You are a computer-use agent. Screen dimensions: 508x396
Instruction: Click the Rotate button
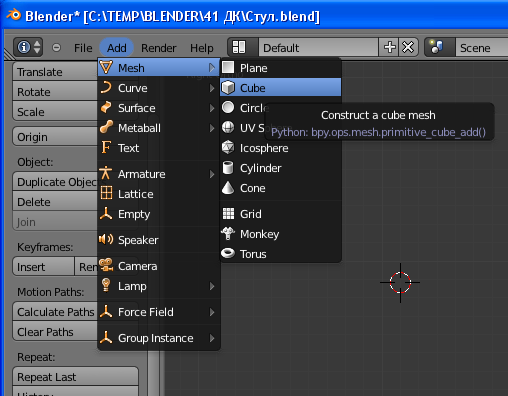[x=55, y=92]
